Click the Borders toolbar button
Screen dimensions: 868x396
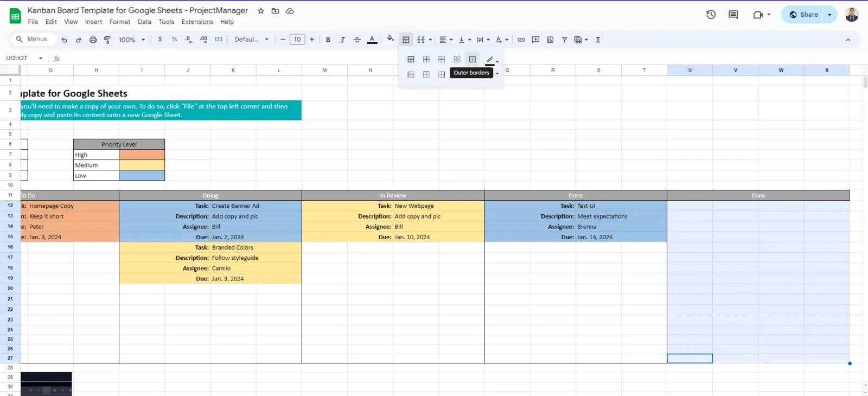point(406,40)
